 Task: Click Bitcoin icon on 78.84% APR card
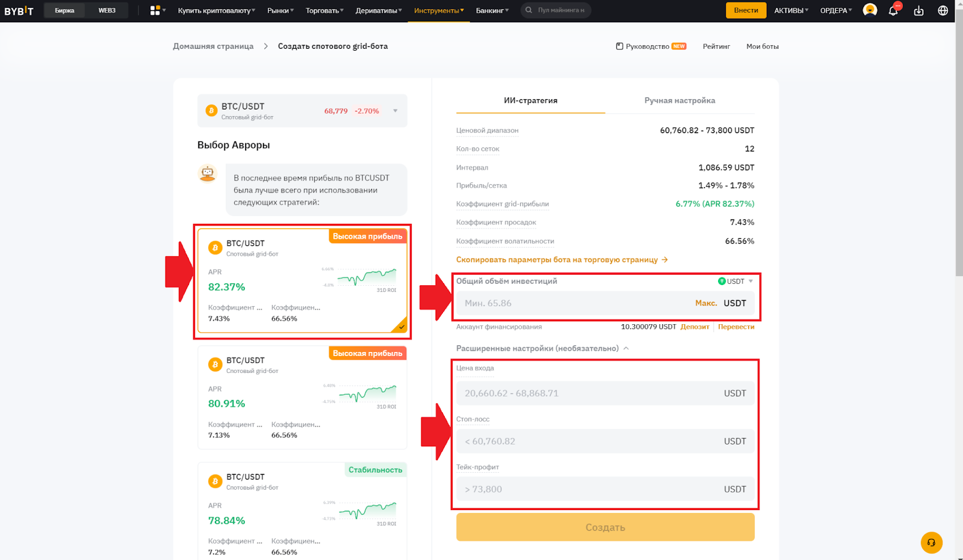click(x=215, y=481)
